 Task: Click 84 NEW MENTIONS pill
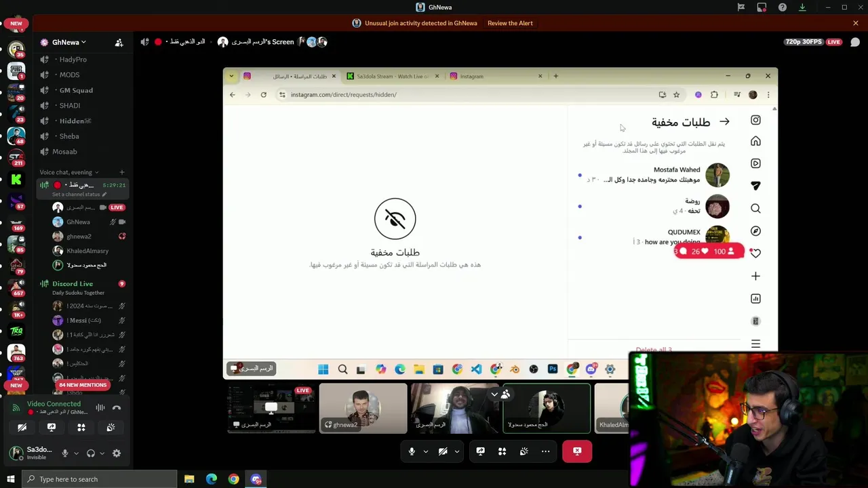click(x=83, y=385)
